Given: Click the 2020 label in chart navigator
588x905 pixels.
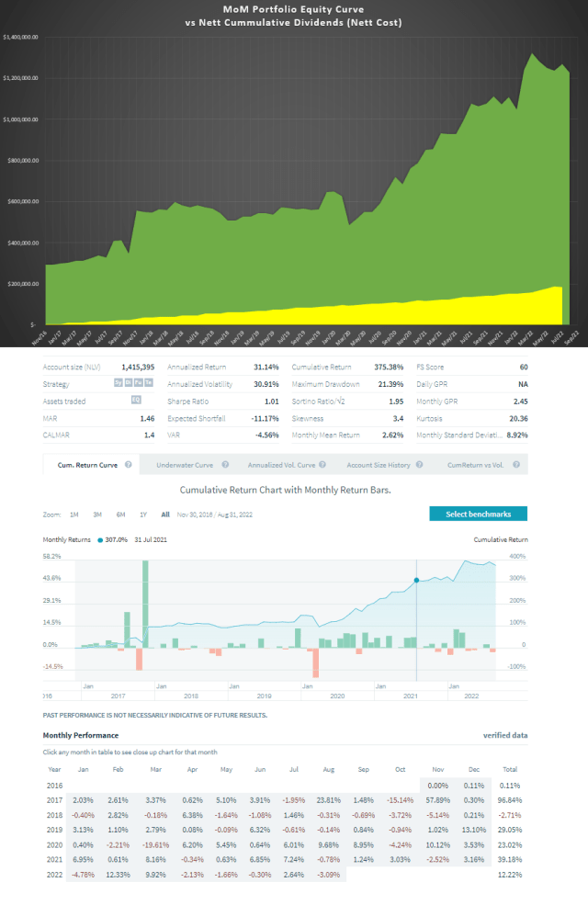Looking at the screenshot, I should [x=337, y=696].
